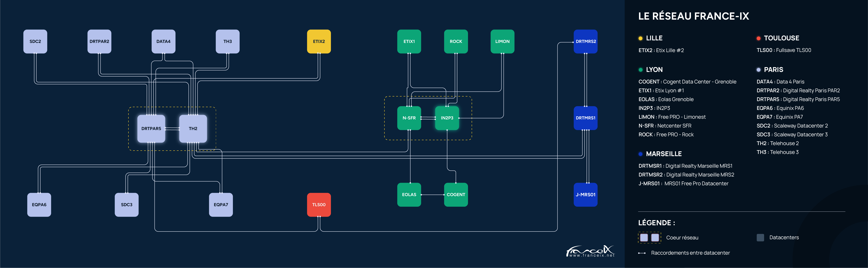Screen dimensions: 868x268
Task: Click 'DRTMSR1 : Digital Realty Marseille MRS1'
Action: (x=685, y=166)
